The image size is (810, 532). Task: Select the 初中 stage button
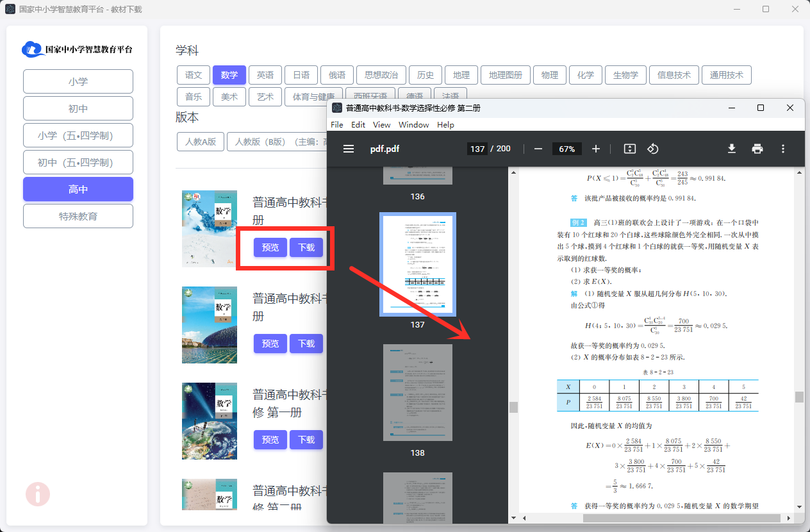pyautogui.click(x=78, y=108)
